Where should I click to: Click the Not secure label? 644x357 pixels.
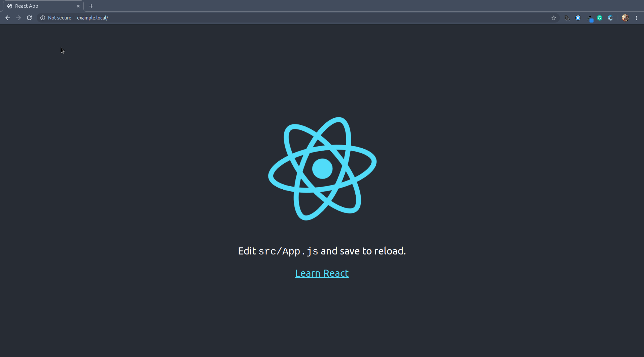(x=60, y=18)
